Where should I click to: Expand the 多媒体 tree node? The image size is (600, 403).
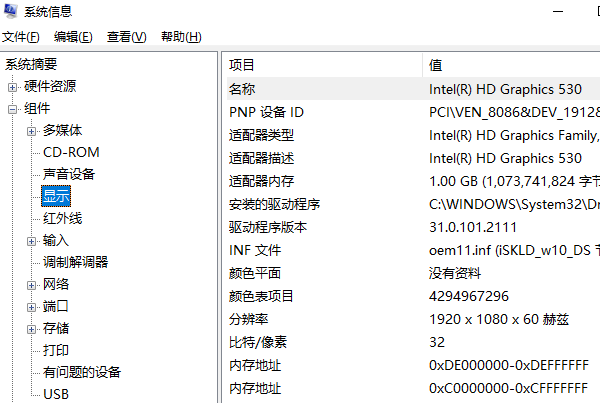31,132
